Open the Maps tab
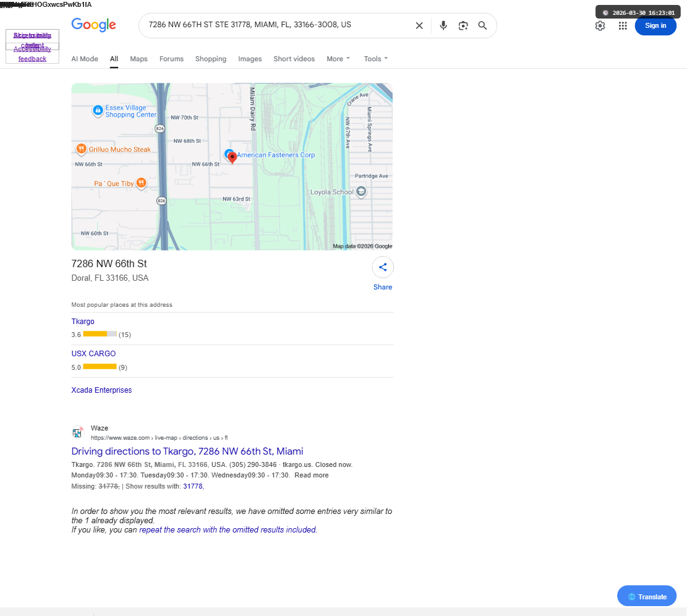Screen dimensions: 695x616 click(139, 59)
